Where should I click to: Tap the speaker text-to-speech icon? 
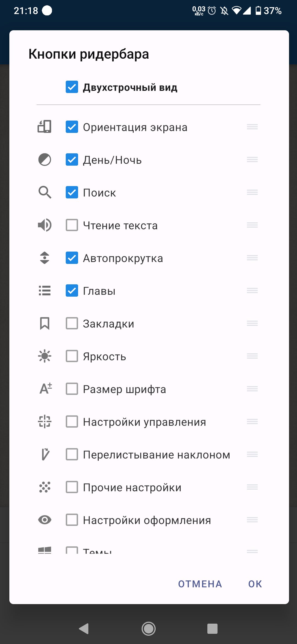point(45,225)
